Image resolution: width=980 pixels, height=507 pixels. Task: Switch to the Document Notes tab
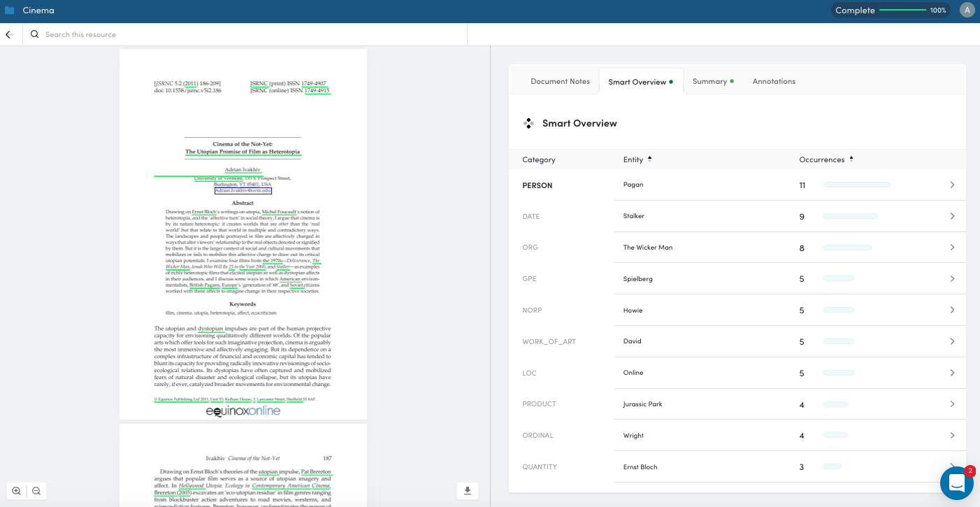click(560, 81)
